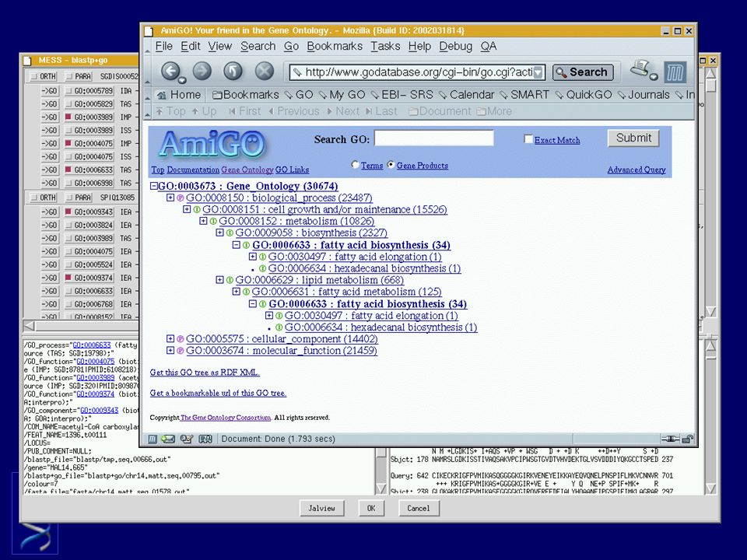Expand the GO:0008152 metabolism node
Viewport: 747px width, 560px height.
coord(203,221)
